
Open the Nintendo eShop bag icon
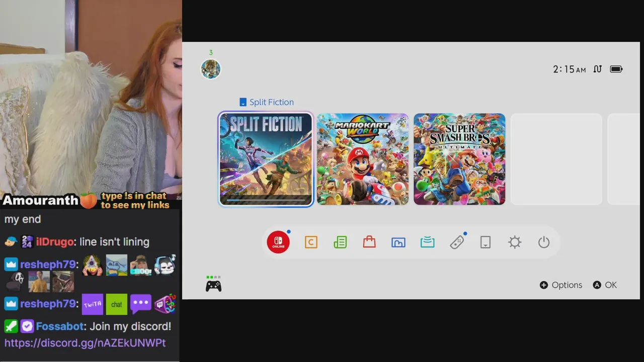(x=369, y=242)
